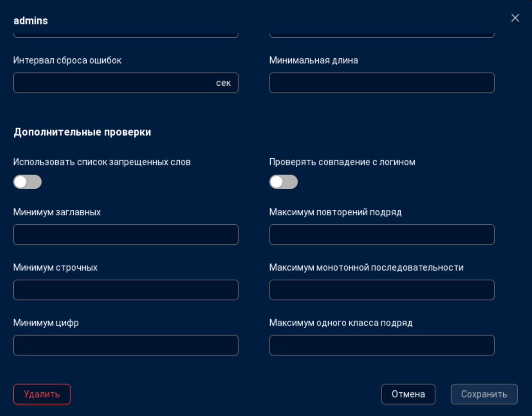
Task: Click the 'Использовать список запрещенных слов' label text
Action: coord(102,162)
